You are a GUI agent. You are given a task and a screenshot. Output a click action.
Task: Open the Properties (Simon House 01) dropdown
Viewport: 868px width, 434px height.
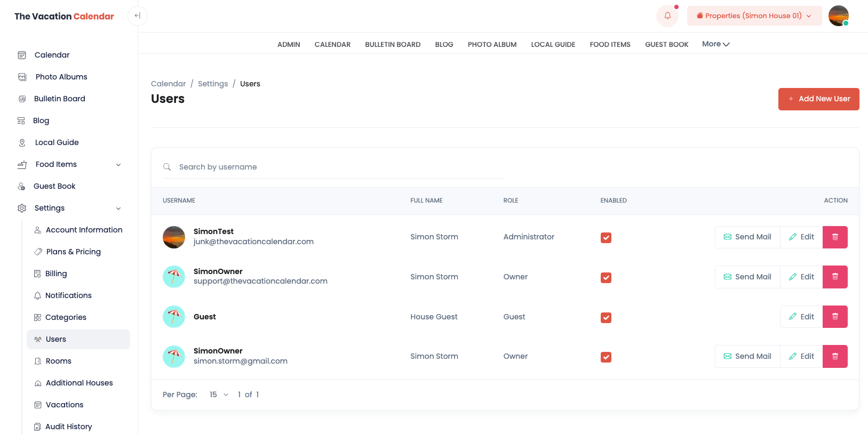pos(754,16)
